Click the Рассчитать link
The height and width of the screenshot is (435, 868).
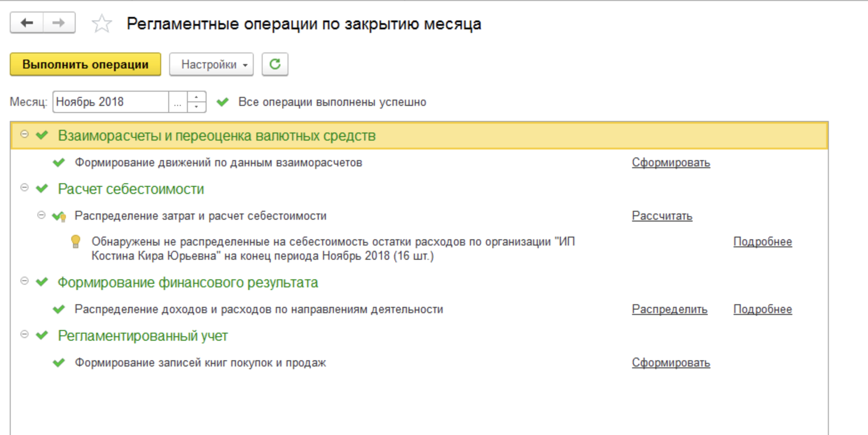[662, 216]
